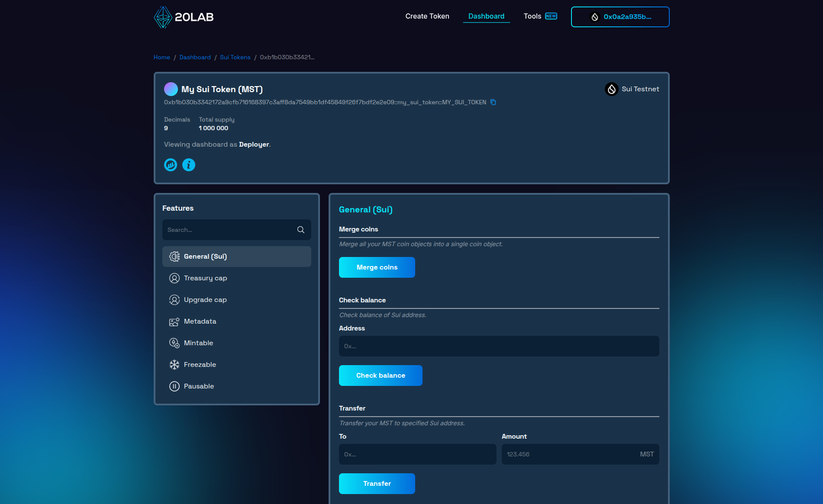Click the 'Viewing dashboard as Deployer' text
Viewport: 823px width, 504px height.
pos(217,144)
